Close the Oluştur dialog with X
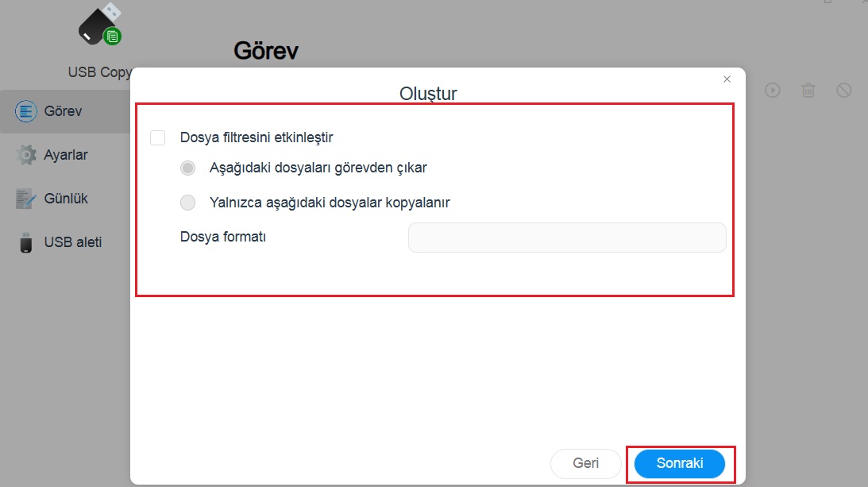 tap(727, 79)
